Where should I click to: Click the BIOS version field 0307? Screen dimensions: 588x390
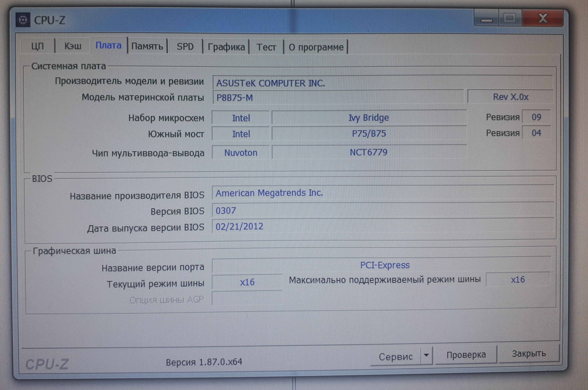tap(383, 211)
